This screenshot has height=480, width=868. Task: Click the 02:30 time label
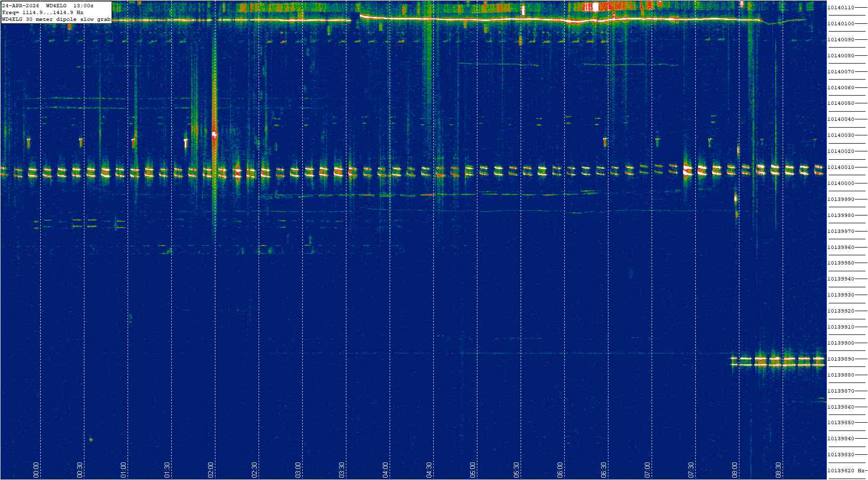[x=255, y=470]
